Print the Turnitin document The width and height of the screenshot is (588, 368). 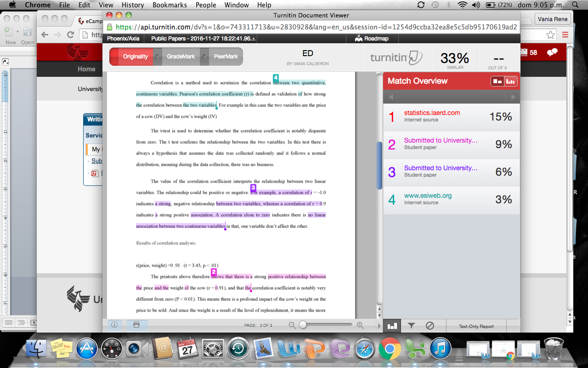(x=136, y=325)
